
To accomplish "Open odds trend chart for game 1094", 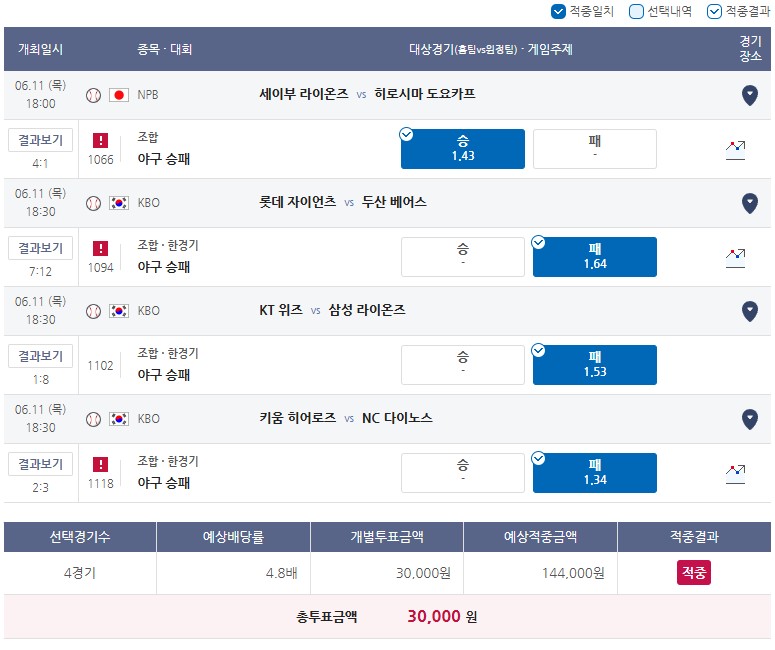I will pyautogui.click(x=735, y=258).
